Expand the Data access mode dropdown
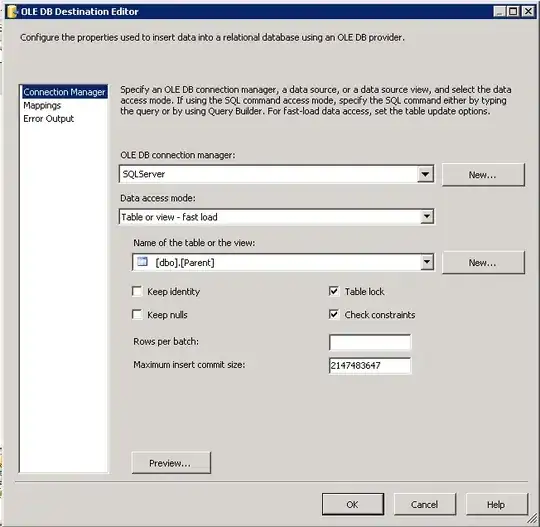This screenshot has height=527, width=540. coord(427,217)
